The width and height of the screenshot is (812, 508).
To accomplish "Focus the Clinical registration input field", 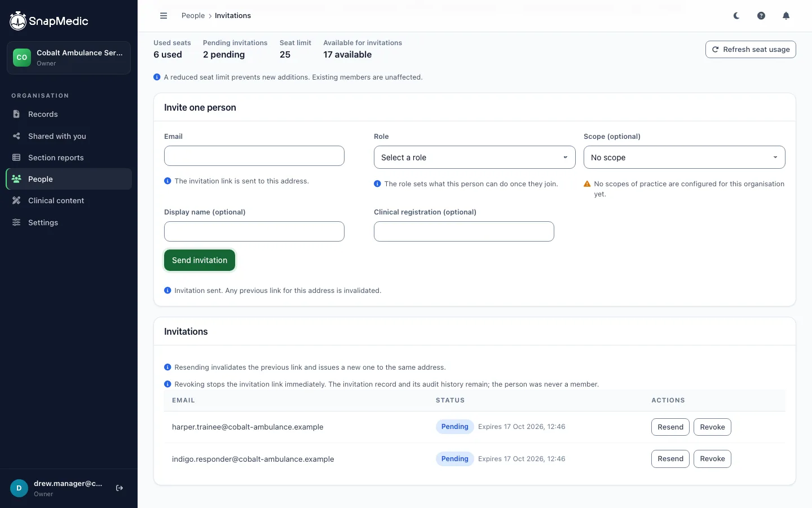I will coord(464,231).
